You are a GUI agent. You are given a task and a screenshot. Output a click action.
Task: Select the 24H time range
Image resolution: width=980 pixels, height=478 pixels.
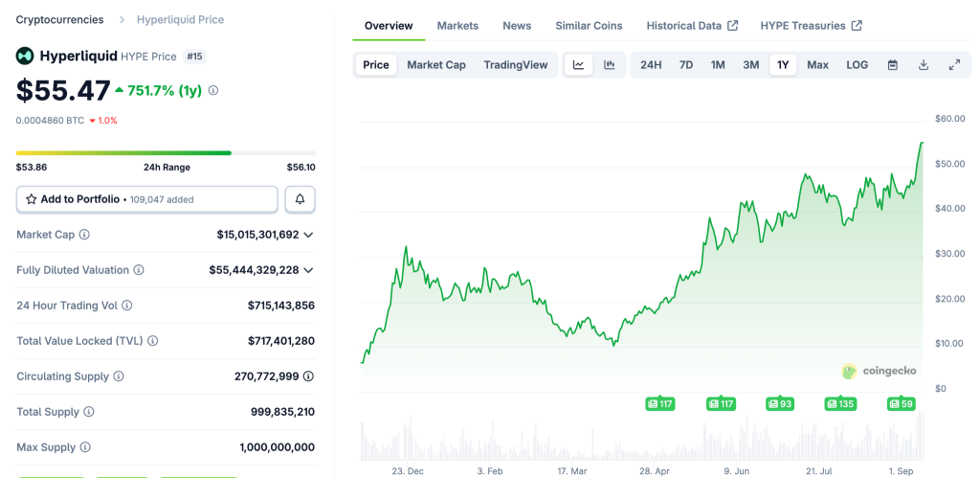[x=651, y=65]
